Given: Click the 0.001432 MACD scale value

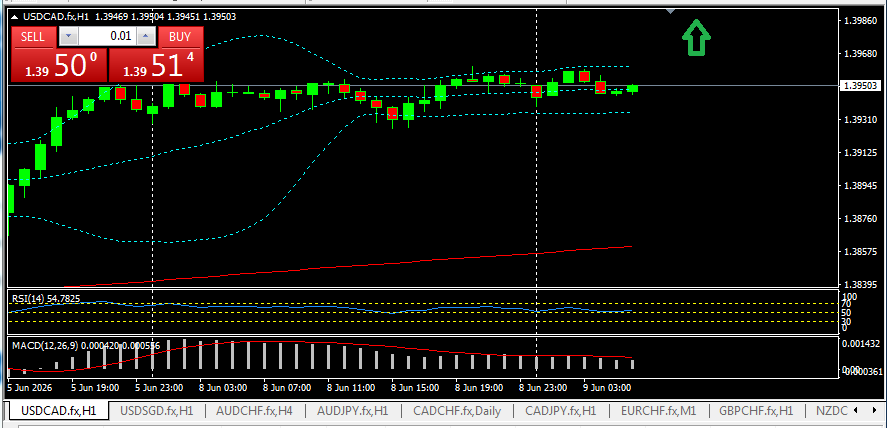Looking at the screenshot, I should click(860, 343).
